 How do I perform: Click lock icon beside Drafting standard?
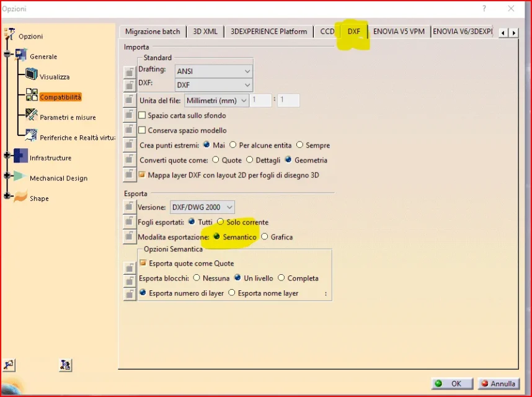(129, 71)
